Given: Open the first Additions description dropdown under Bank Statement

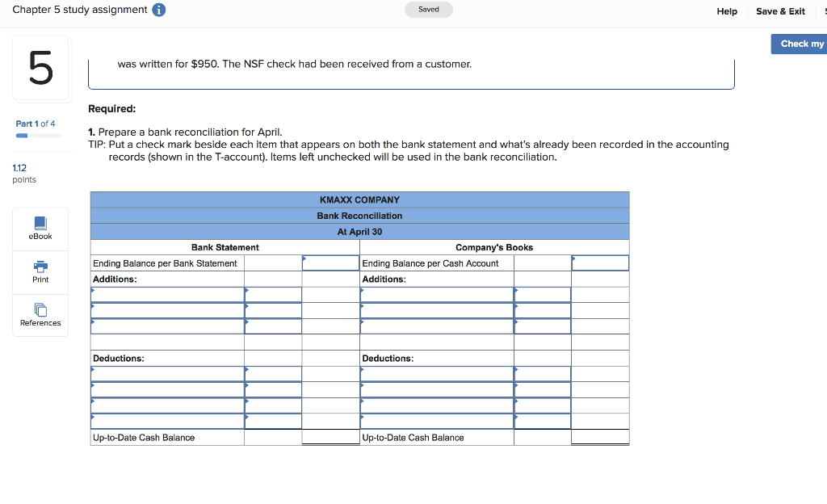Looking at the screenshot, I should [x=166, y=294].
